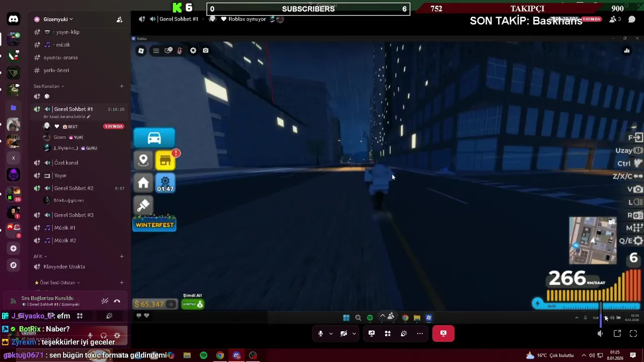Screen dimensions: 644x362
Task: Disconnect from voice with the hang-up icon
Action: point(117,301)
